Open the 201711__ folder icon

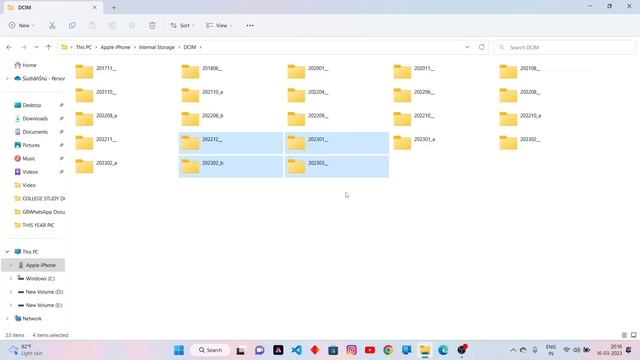84,71
